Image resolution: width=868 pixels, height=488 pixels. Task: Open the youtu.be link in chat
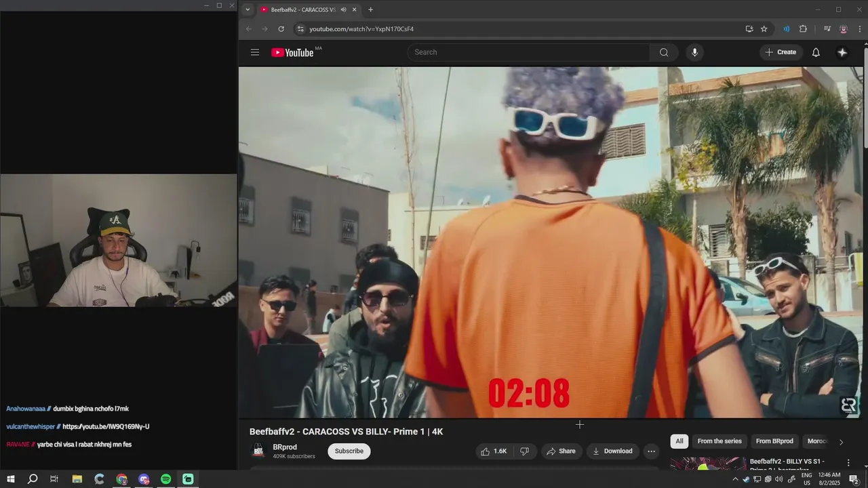click(x=106, y=427)
